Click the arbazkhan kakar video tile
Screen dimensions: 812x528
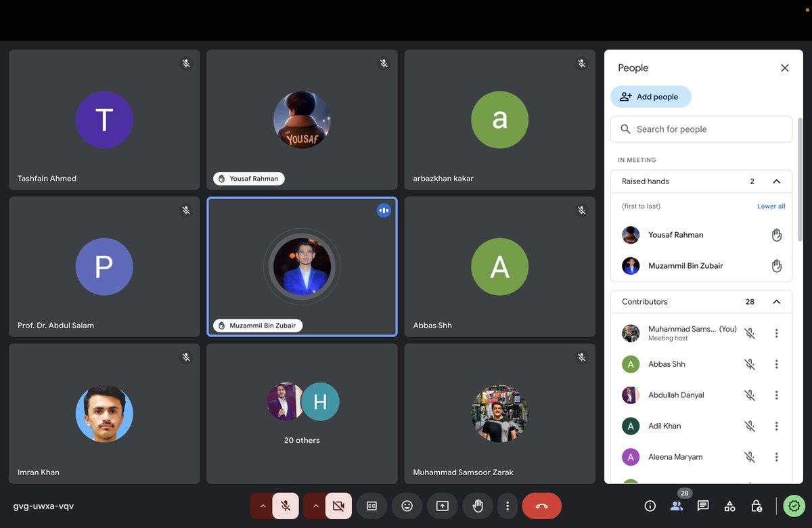point(499,120)
